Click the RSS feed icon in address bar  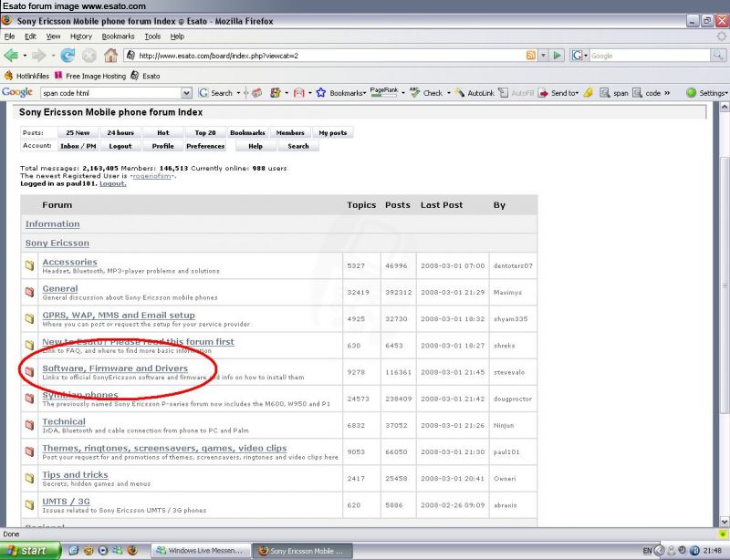[531, 56]
